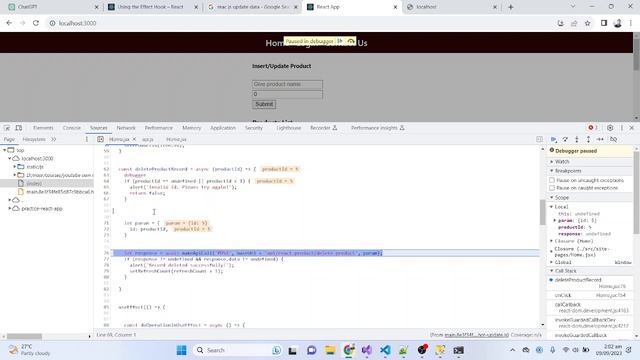Image resolution: width=640 pixels, height=360 pixels.
Task: Step into next function call
Action: [577, 140]
